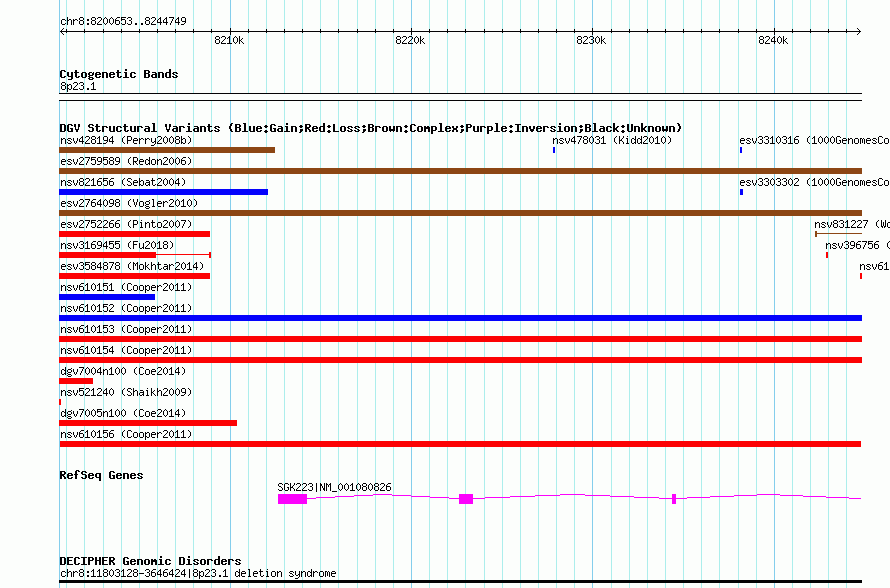Viewport: 890px width, 588px height.
Task: Select variant dgv7005n100 (Coe2014) label
Action: point(123,413)
